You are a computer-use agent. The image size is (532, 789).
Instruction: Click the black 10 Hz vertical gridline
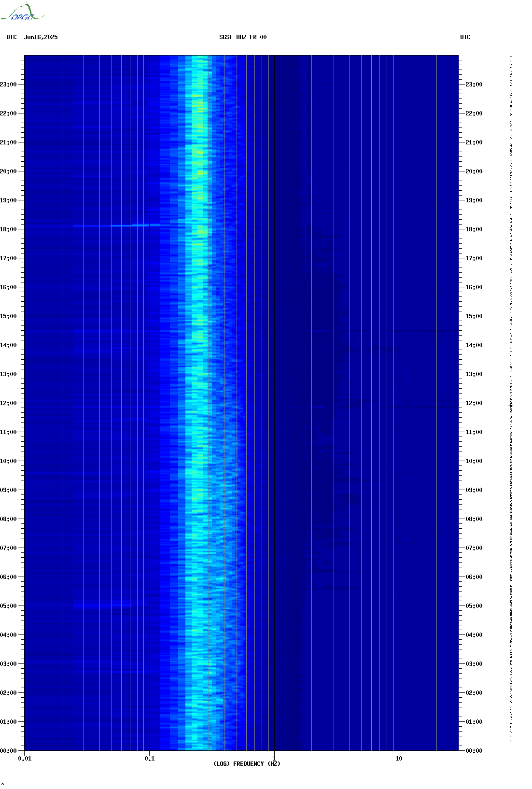point(399,403)
